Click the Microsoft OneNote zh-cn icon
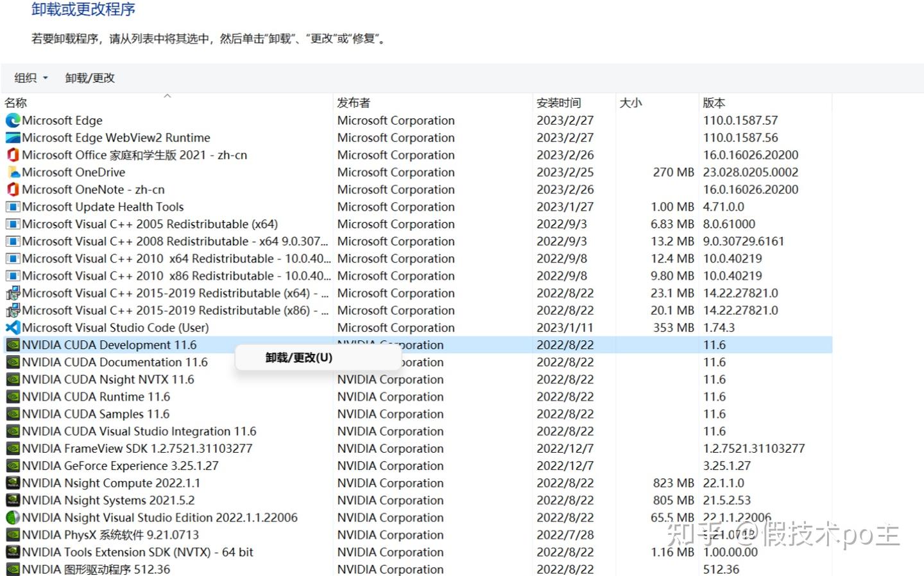 click(x=13, y=189)
